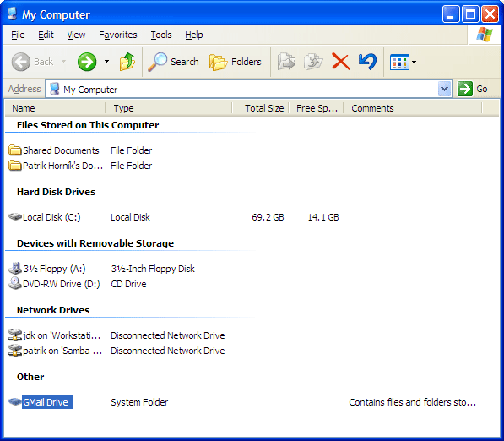Click Local Disk type text
The height and width of the screenshot is (441, 504).
(x=130, y=217)
